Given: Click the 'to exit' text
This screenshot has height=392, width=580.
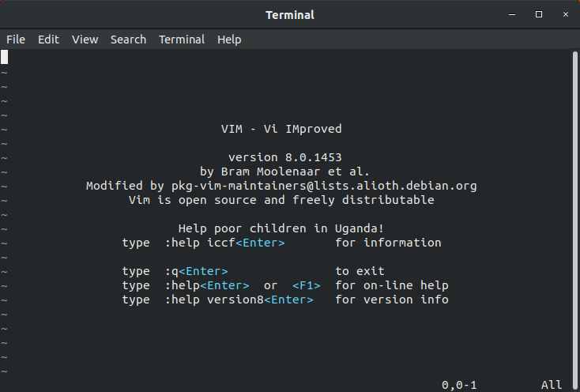Looking at the screenshot, I should coord(360,271).
